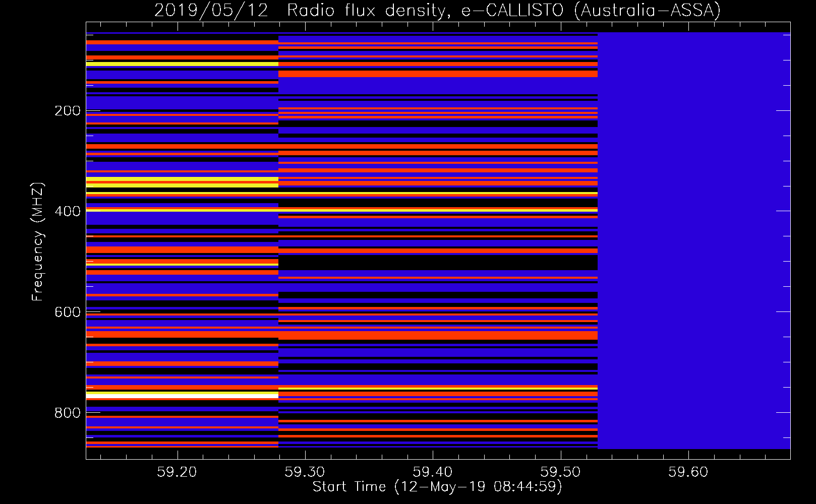Click the 59.50 time tick label
This screenshot has width=816, height=504.
point(560,472)
